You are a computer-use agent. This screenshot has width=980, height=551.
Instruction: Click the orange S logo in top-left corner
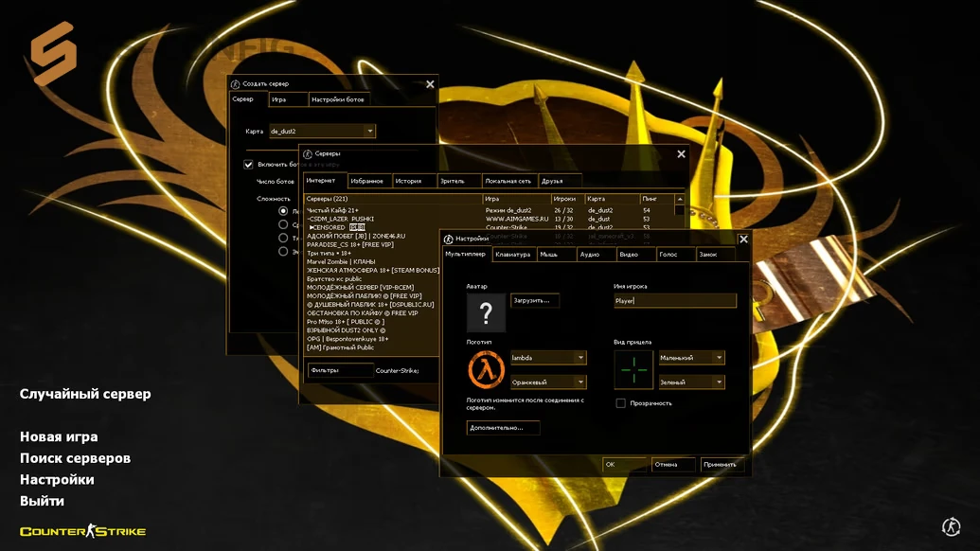[x=53, y=54]
